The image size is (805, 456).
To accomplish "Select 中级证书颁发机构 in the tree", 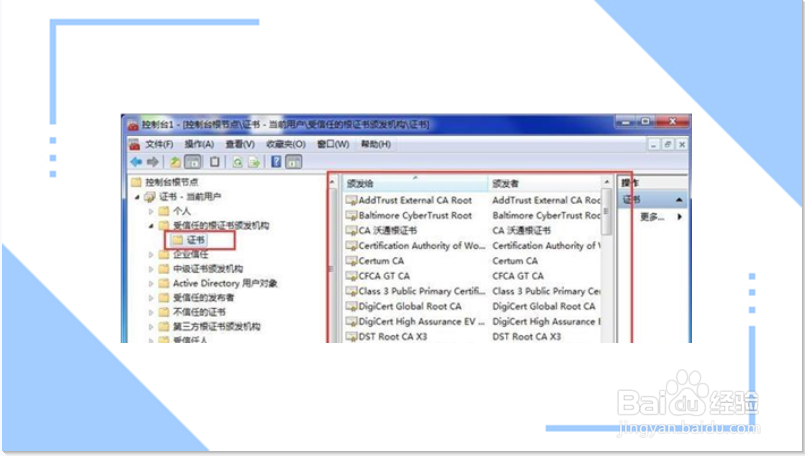I will (208, 269).
